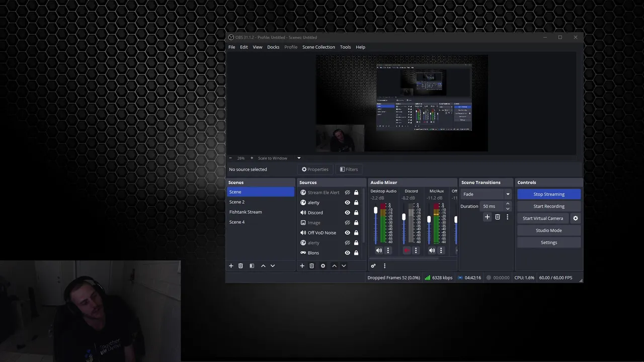Remove scene transition with trash icon
The height and width of the screenshot is (362, 644).
click(x=498, y=217)
